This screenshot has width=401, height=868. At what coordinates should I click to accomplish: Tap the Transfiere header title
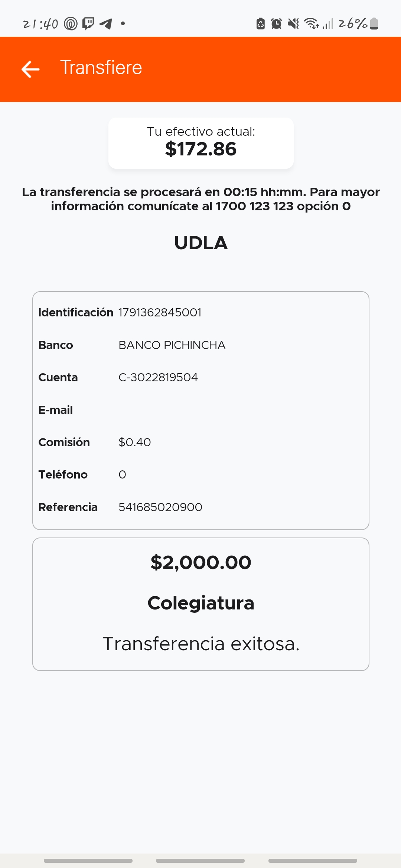pos(101,68)
